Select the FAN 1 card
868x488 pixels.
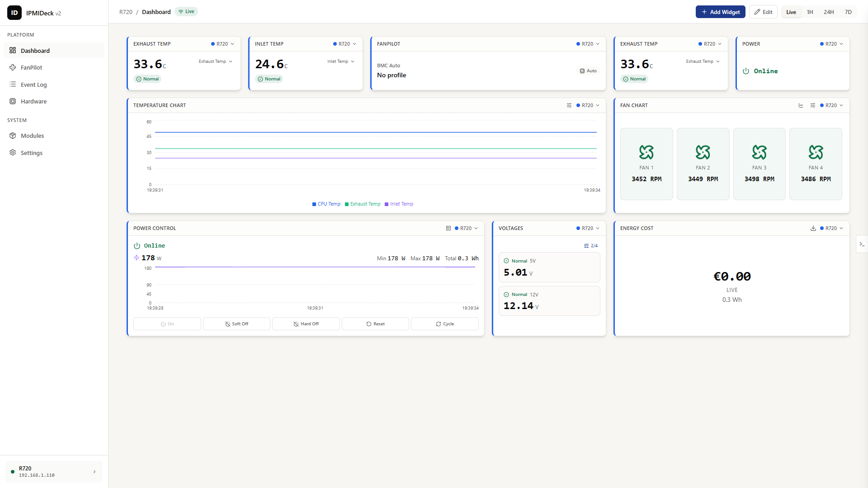pyautogui.click(x=646, y=164)
